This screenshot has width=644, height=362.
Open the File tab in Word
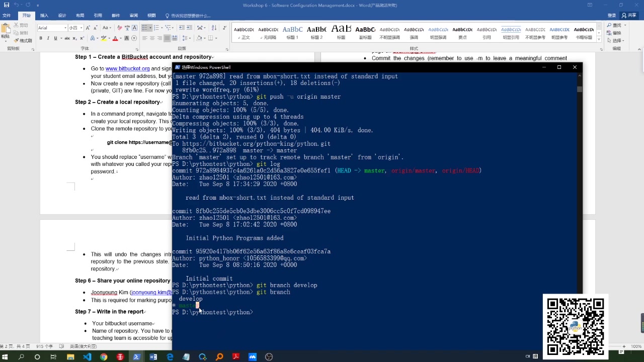[7, 16]
